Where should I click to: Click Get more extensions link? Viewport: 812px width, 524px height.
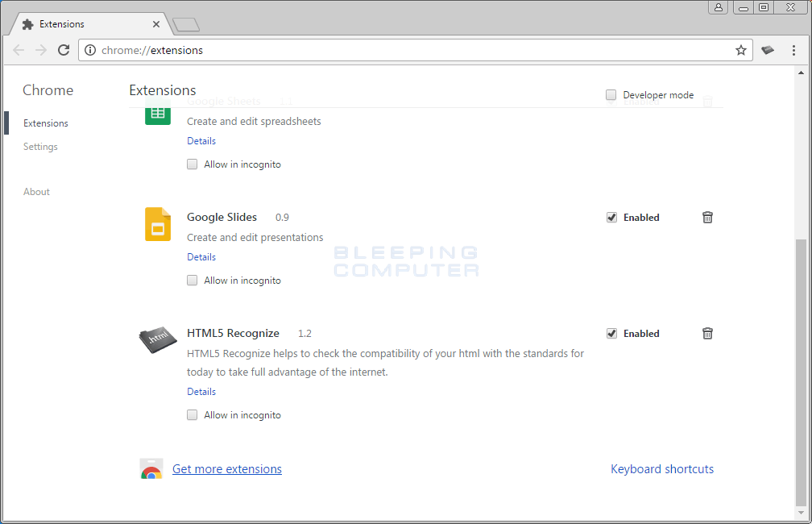pos(227,469)
